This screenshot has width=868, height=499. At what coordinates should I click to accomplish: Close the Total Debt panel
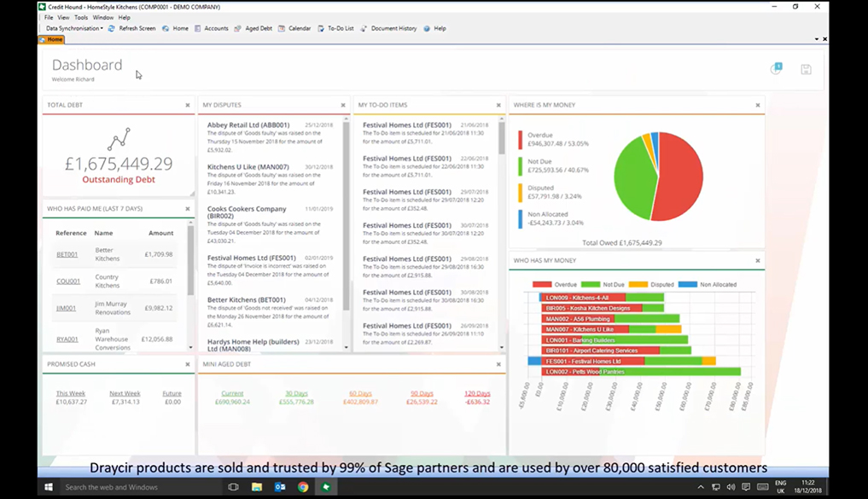188,105
